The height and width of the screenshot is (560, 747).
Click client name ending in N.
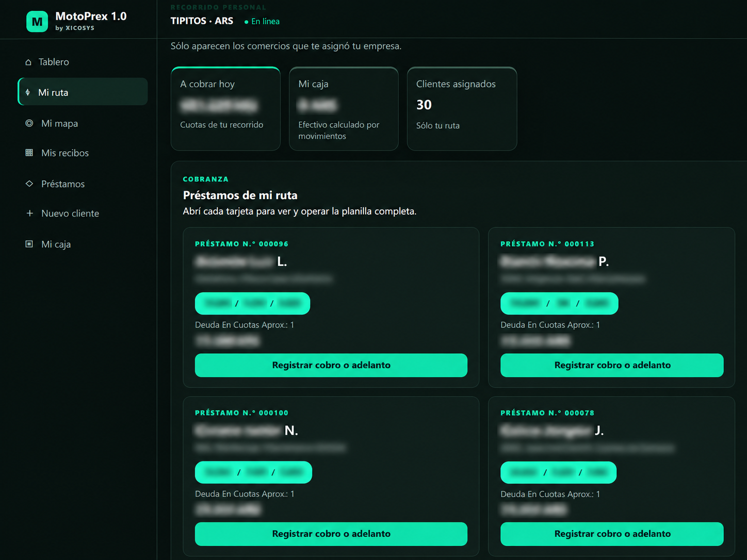[247, 430]
